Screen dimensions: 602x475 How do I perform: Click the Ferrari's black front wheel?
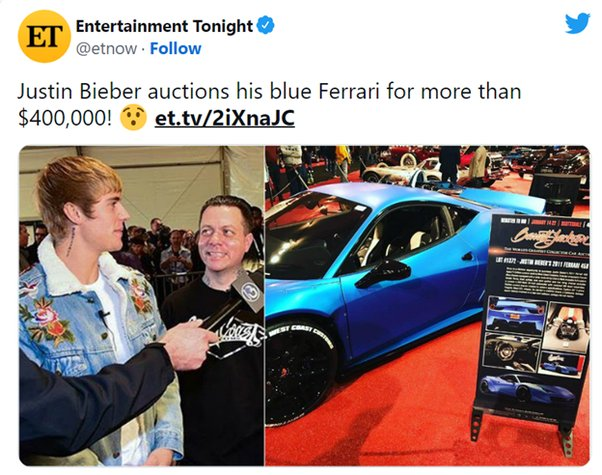click(298, 372)
